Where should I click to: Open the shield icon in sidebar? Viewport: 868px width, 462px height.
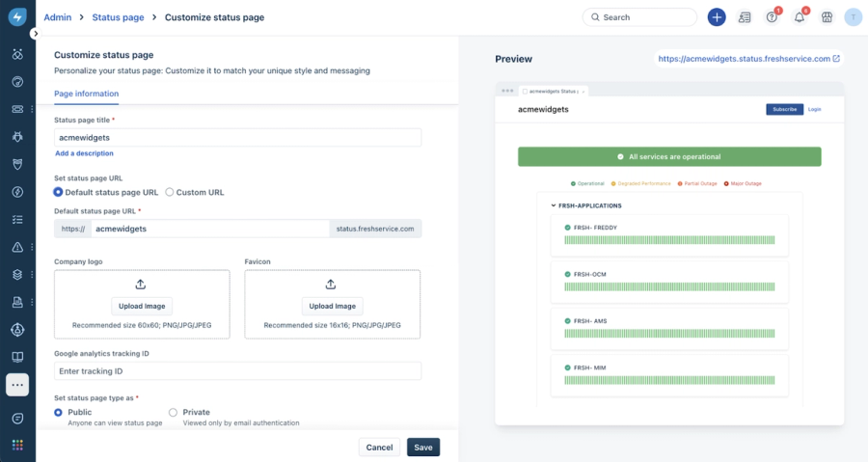pyautogui.click(x=17, y=164)
